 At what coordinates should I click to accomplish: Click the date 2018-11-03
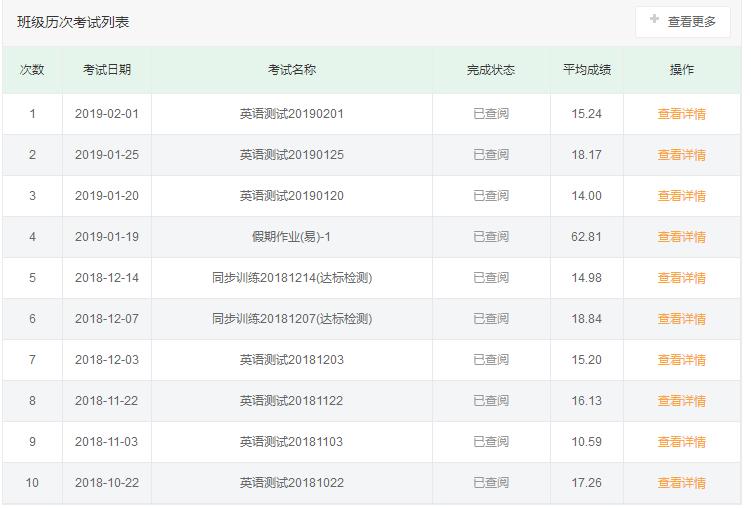pyautogui.click(x=107, y=442)
